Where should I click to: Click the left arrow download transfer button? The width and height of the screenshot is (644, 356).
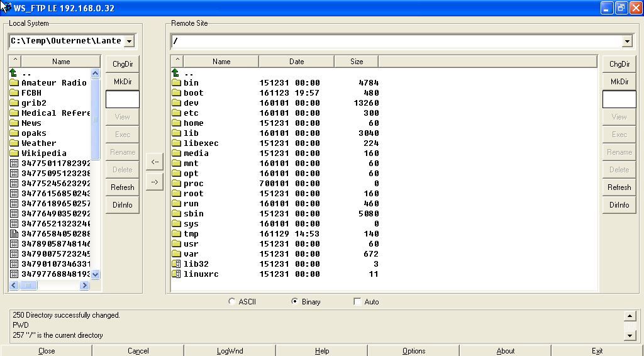click(x=155, y=162)
